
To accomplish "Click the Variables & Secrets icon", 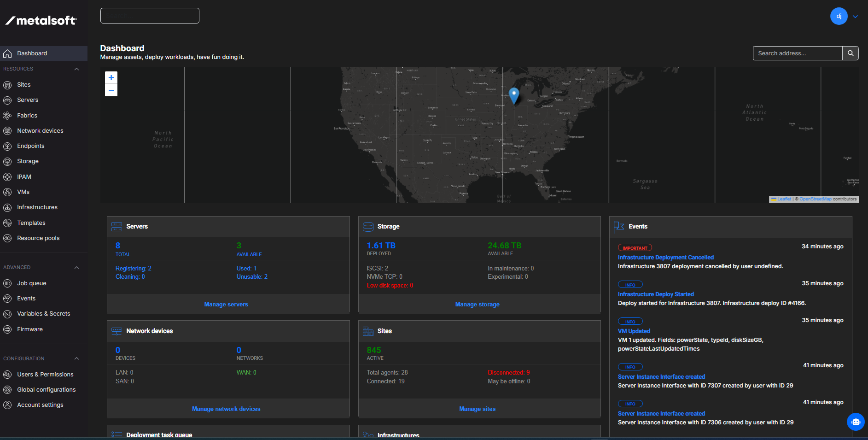I will 7,314.
